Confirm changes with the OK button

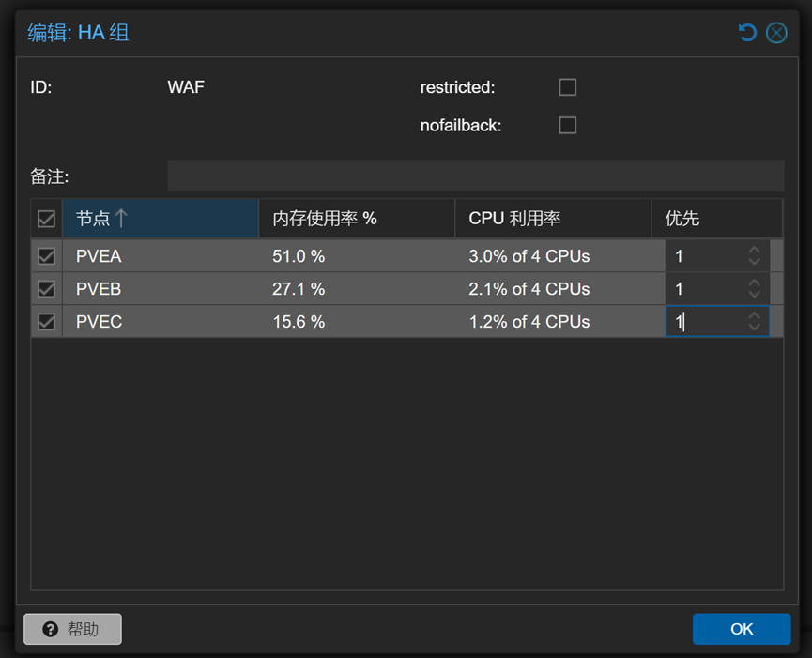point(742,629)
